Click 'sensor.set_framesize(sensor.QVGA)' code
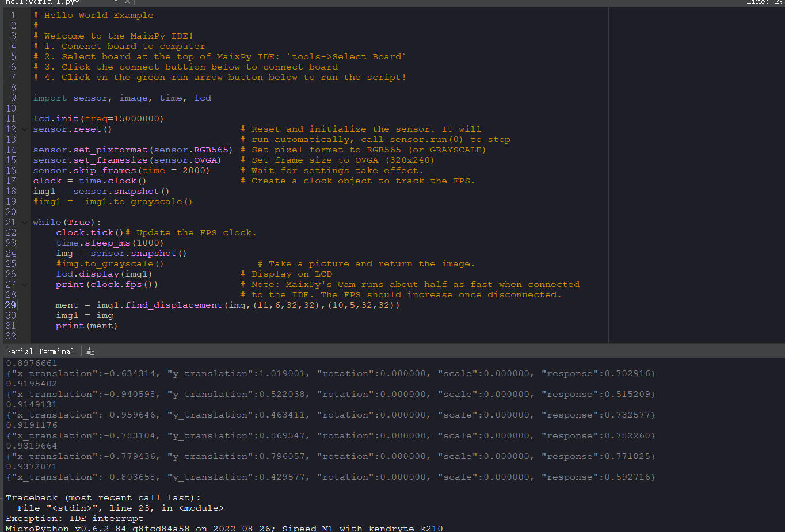The width and height of the screenshot is (785, 532). [x=127, y=160]
